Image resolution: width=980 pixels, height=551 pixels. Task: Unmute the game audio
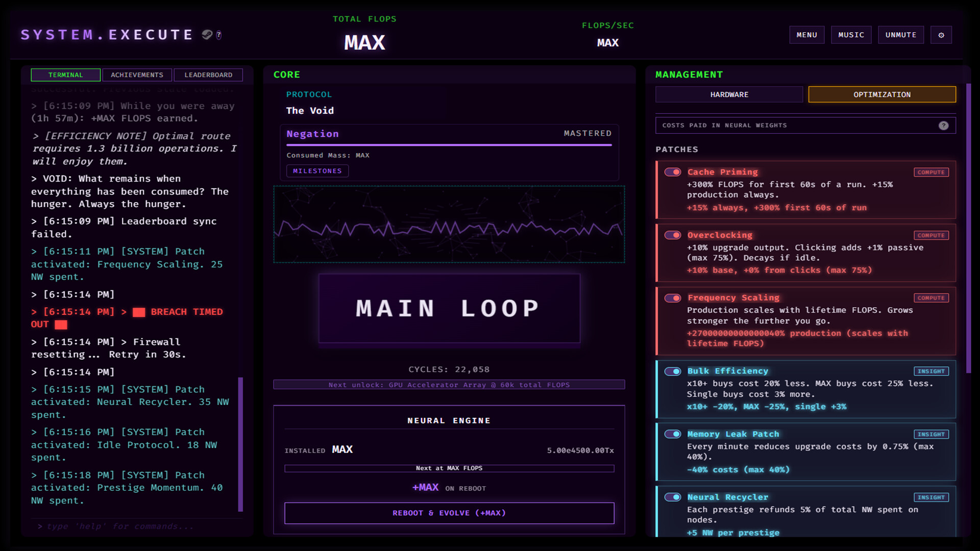pyautogui.click(x=901, y=35)
